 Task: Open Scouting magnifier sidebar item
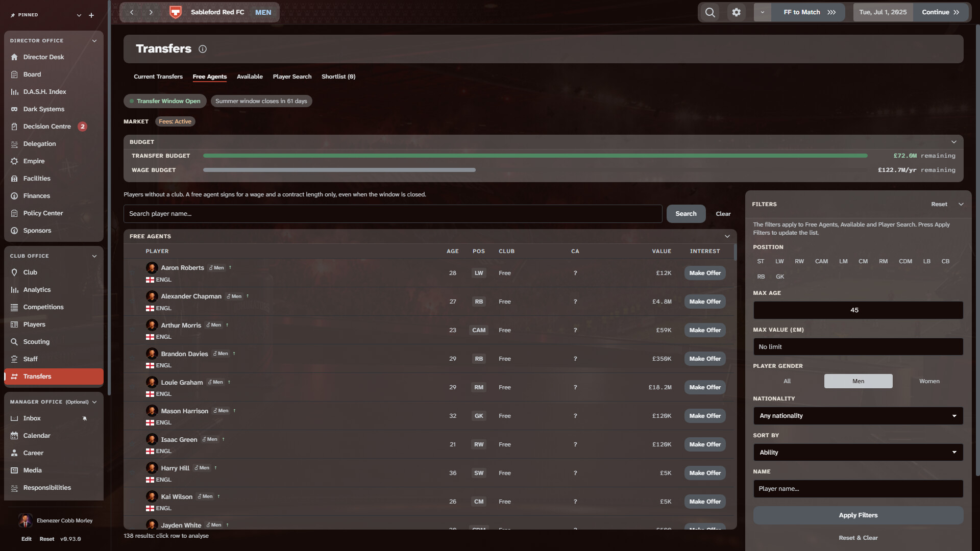[x=53, y=342]
